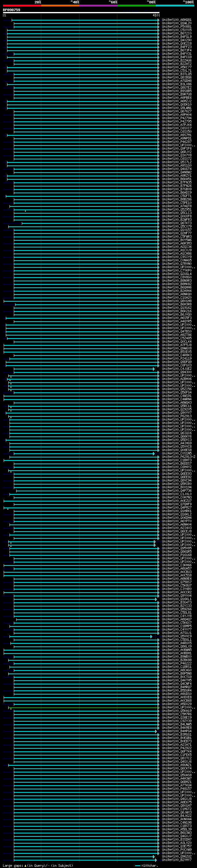This screenshot has width=197, height=868.
Task: Click hit label UniRef100_Q6IQI6
Action: coord(176,433)
